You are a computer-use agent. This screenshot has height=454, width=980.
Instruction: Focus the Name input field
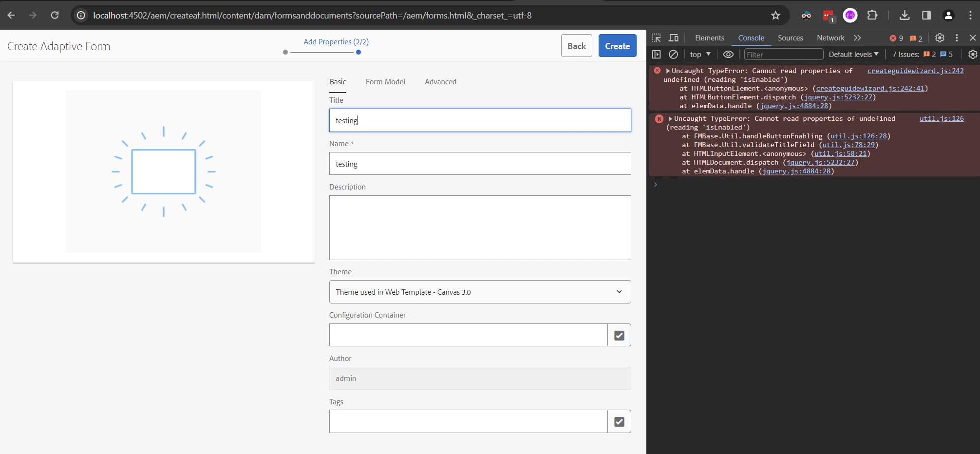(x=480, y=164)
